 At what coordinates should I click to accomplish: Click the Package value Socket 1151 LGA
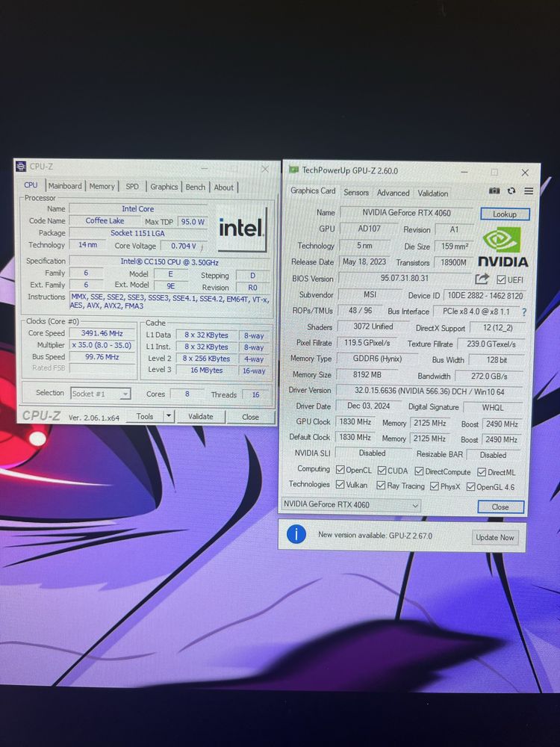(137, 233)
